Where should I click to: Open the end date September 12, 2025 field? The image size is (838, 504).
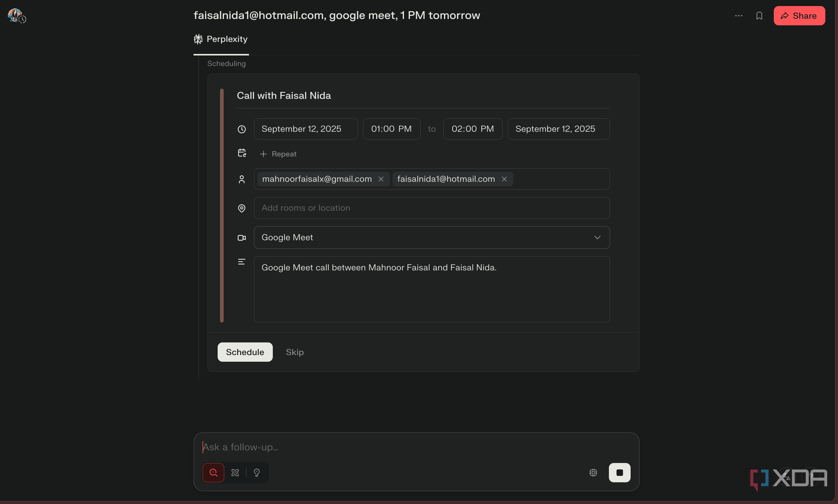[x=559, y=129]
